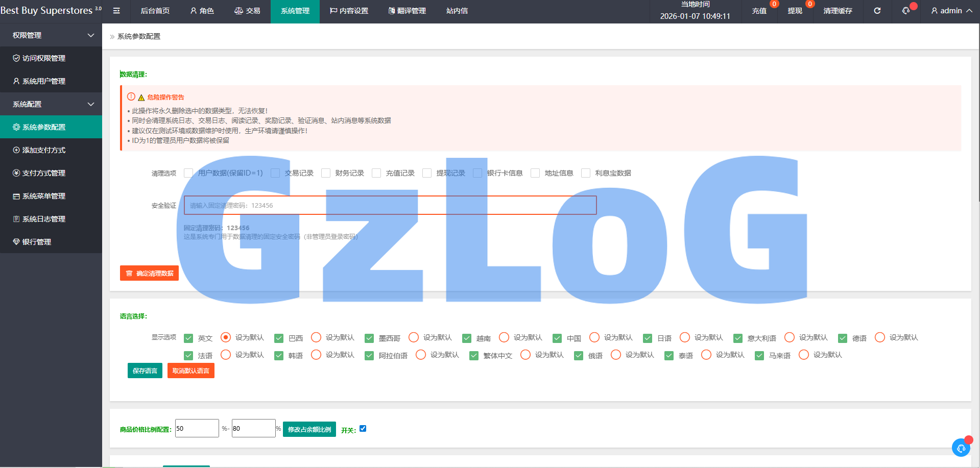
Task: Click the refresh icon in top bar
Action: tap(877, 11)
